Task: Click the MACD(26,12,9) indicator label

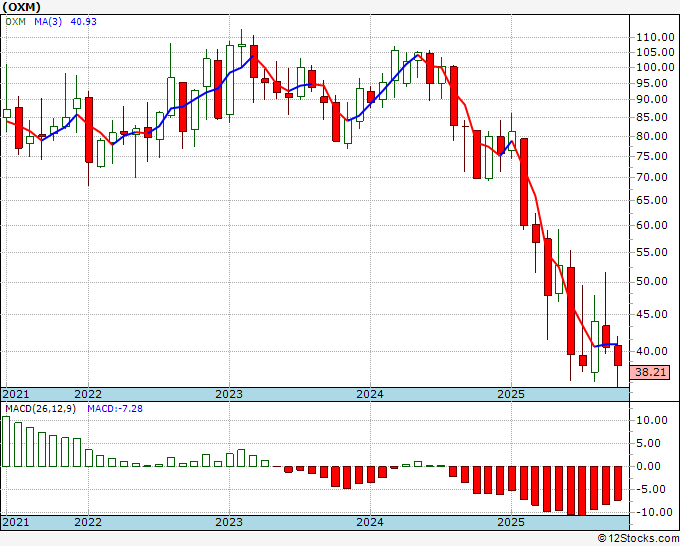Action: click(x=40, y=409)
